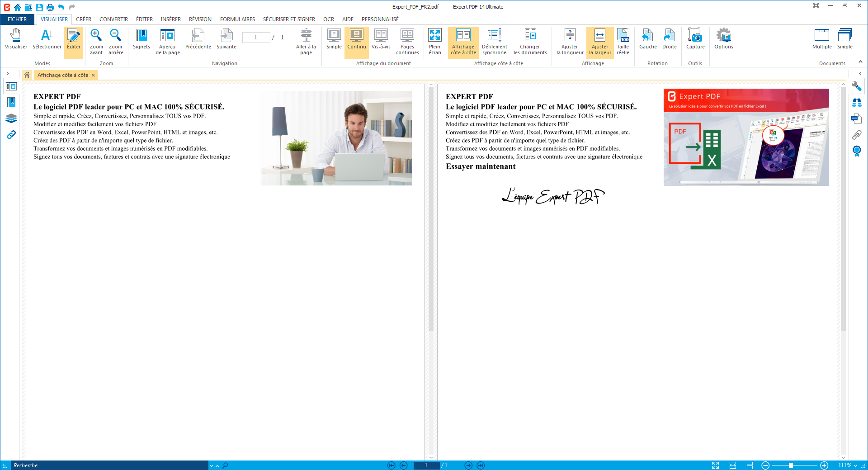The width and height of the screenshot is (868, 470).
Task: Open the FORMULAIRES ribbon tab
Action: [237, 19]
